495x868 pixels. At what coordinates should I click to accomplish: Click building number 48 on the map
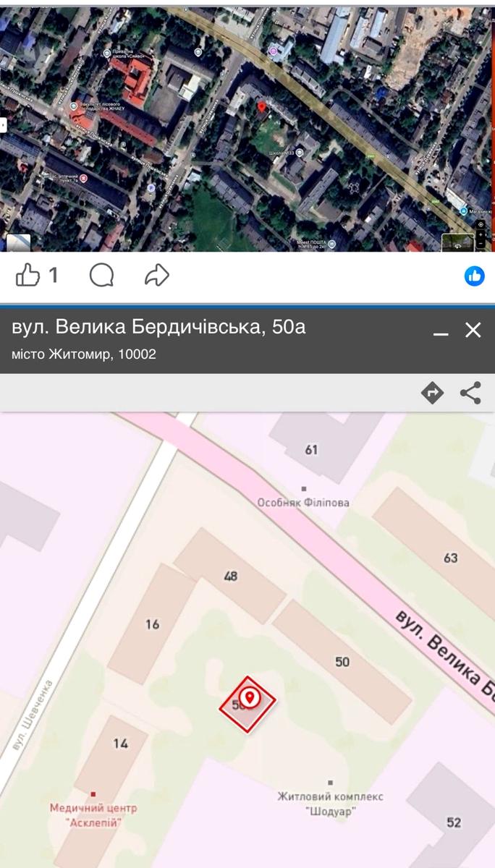pyautogui.click(x=231, y=576)
